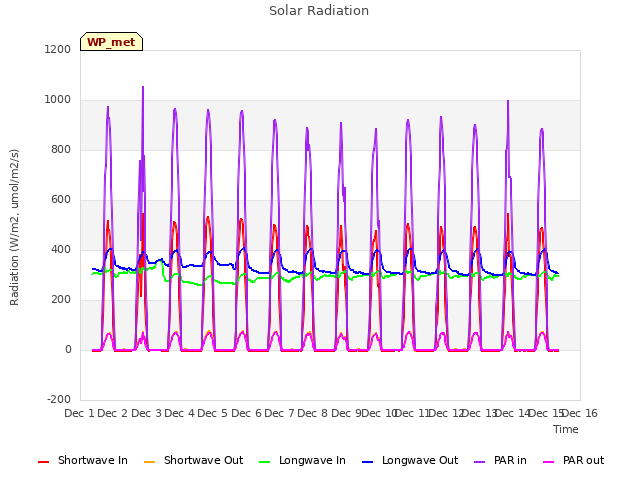Click the 400 y-axis tick label

(x=61, y=249)
